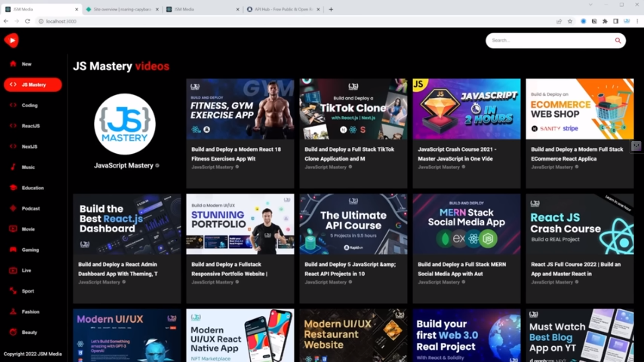
Task: Click channel name under MERN Social Media card
Action: (x=439, y=282)
